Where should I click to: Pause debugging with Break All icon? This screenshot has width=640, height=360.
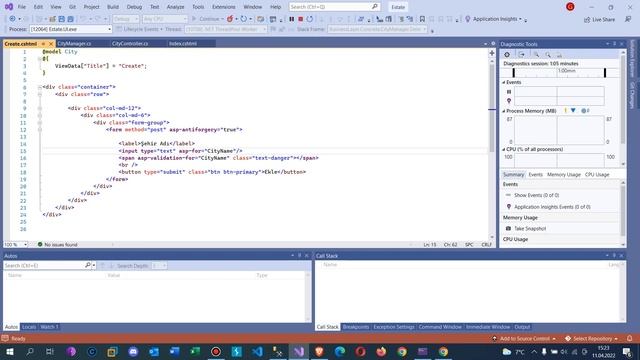point(291,19)
